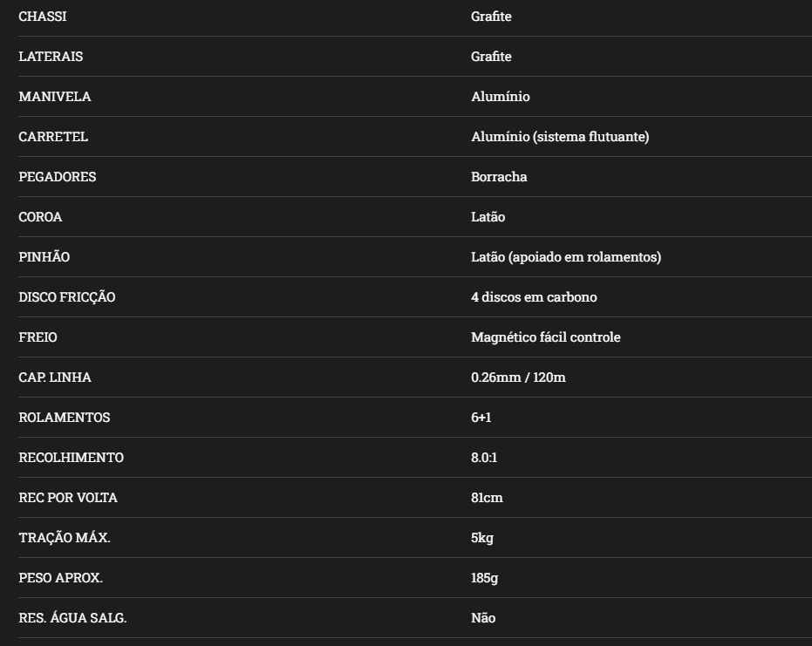This screenshot has width=812, height=646.
Task: Click the ROLAMENTOS row label
Action: (x=65, y=418)
